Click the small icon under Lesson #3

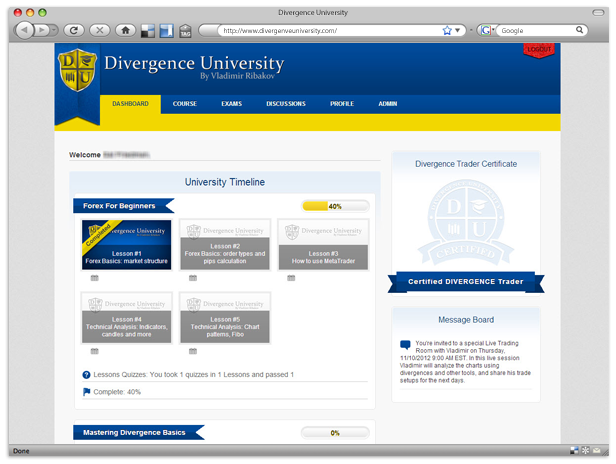click(291, 278)
